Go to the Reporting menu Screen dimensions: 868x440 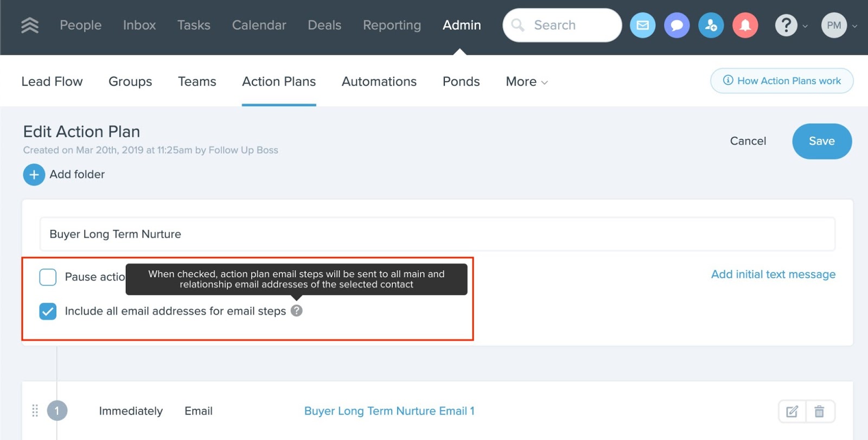pos(392,25)
